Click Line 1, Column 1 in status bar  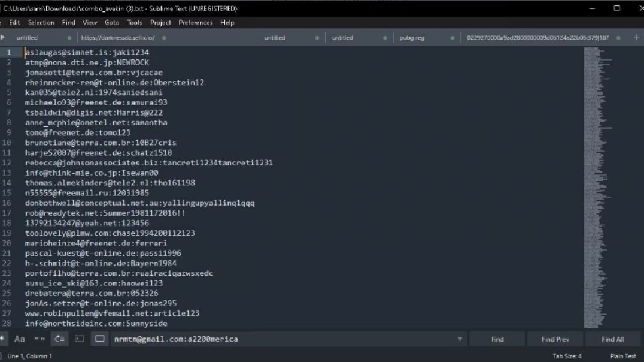(x=29, y=356)
